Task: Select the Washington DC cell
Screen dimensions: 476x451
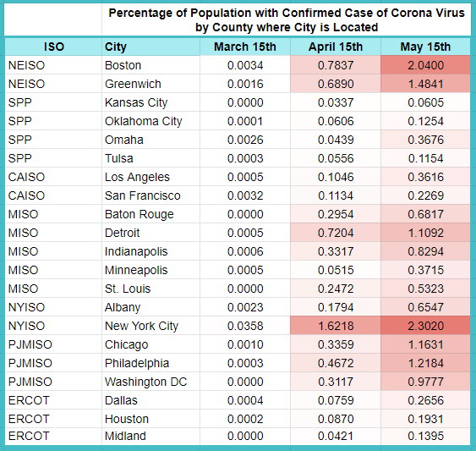Action: pyautogui.click(x=150, y=382)
